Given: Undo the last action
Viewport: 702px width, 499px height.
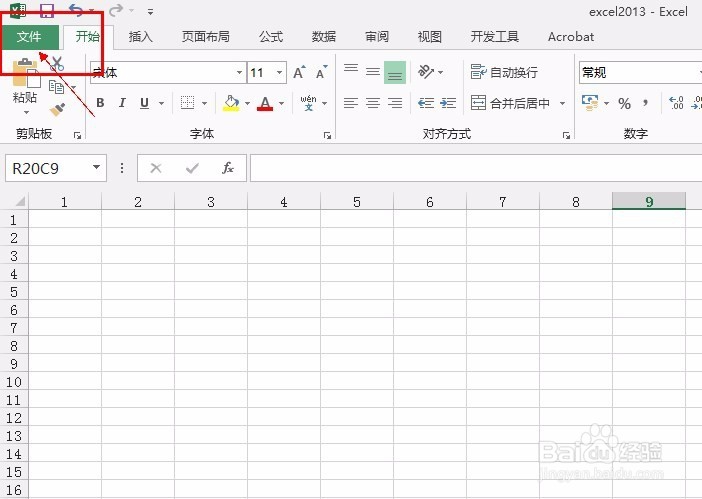Looking at the screenshot, I should [x=76, y=10].
